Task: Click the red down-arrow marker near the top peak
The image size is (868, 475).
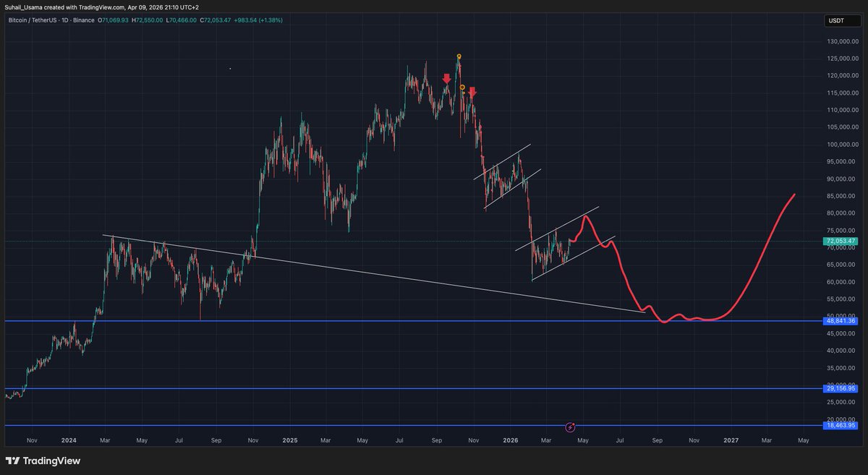Action: (446, 78)
